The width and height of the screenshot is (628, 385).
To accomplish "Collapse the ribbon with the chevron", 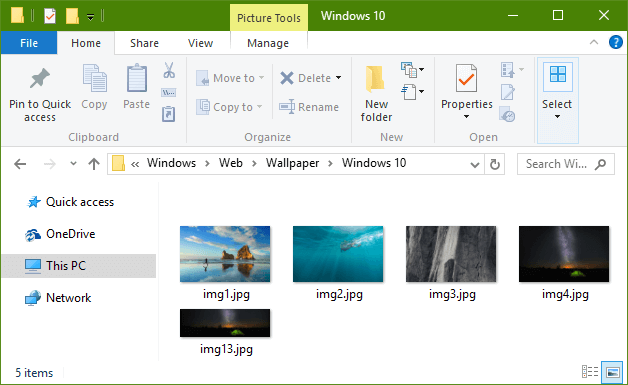I will click(x=594, y=42).
